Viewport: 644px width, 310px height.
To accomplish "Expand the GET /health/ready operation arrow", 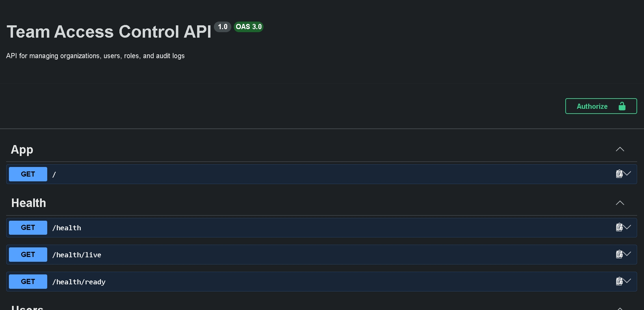I will 627,281.
